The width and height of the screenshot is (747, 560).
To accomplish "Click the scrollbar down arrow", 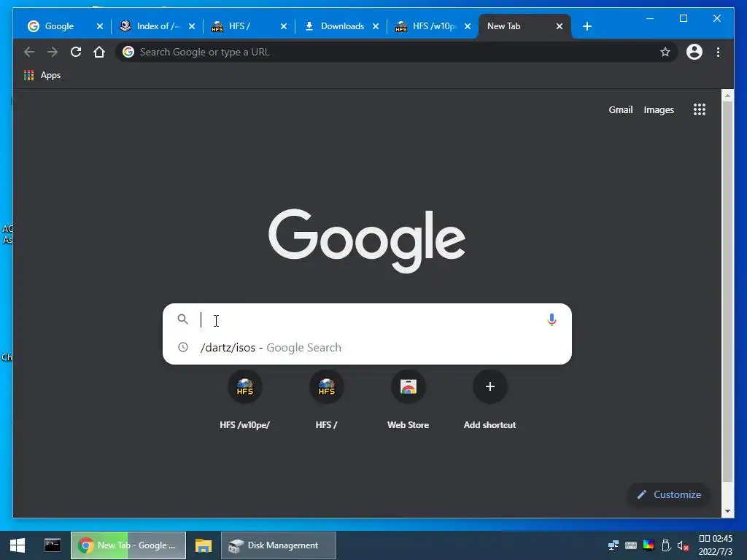I will [727, 511].
